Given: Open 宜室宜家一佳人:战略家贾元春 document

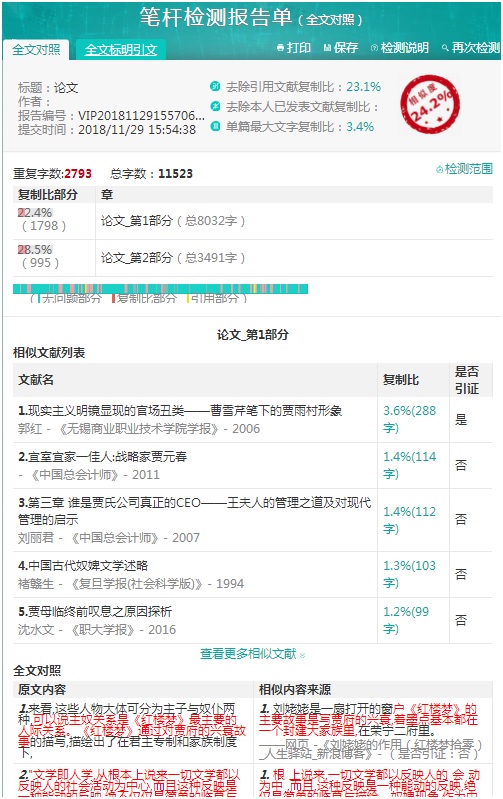Looking at the screenshot, I should pyautogui.click(x=102, y=457).
